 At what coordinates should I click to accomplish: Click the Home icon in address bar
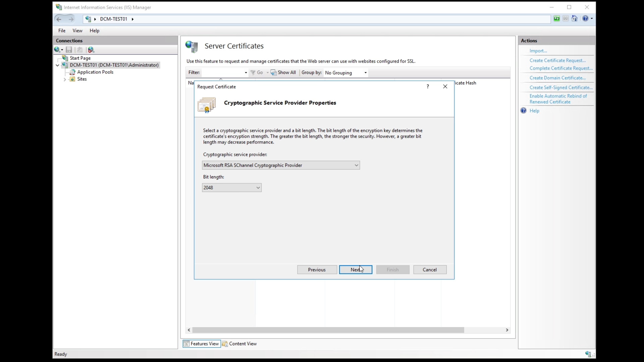(575, 19)
